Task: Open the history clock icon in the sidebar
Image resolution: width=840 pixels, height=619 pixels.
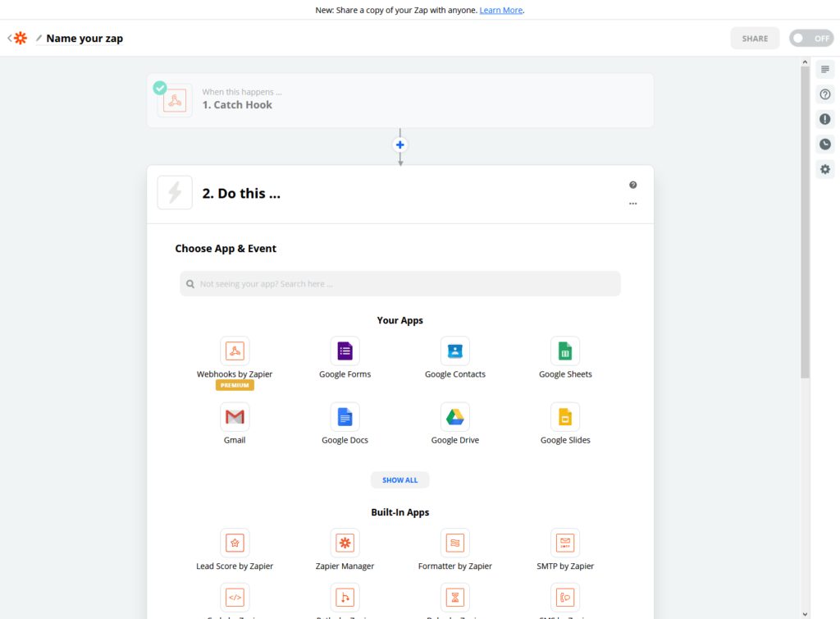Action: 825,144
